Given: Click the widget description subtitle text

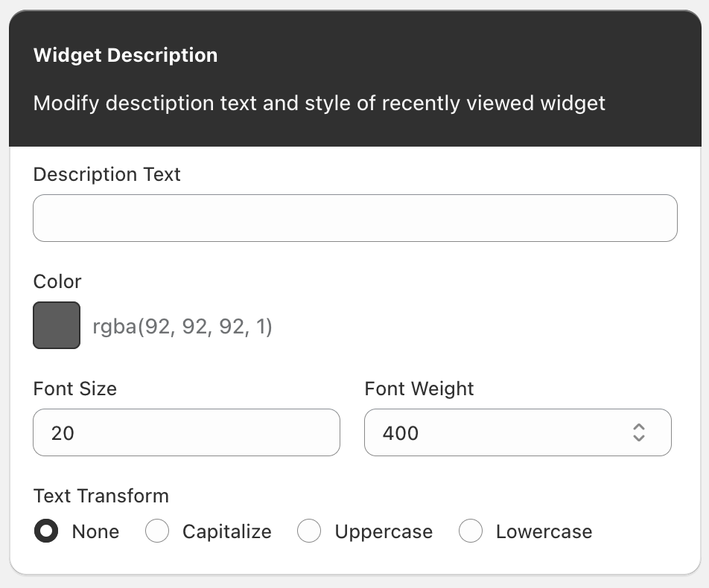Looking at the screenshot, I should (318, 103).
